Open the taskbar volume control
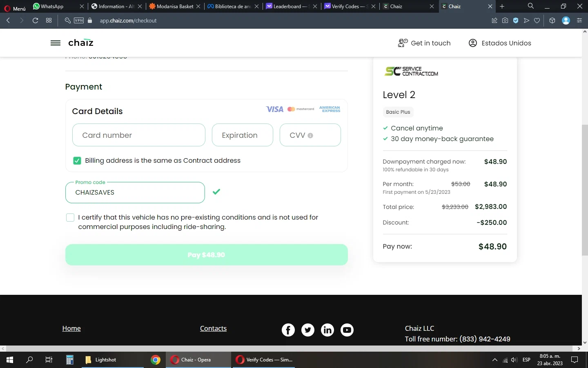This screenshot has height=368, width=588. 514,360
